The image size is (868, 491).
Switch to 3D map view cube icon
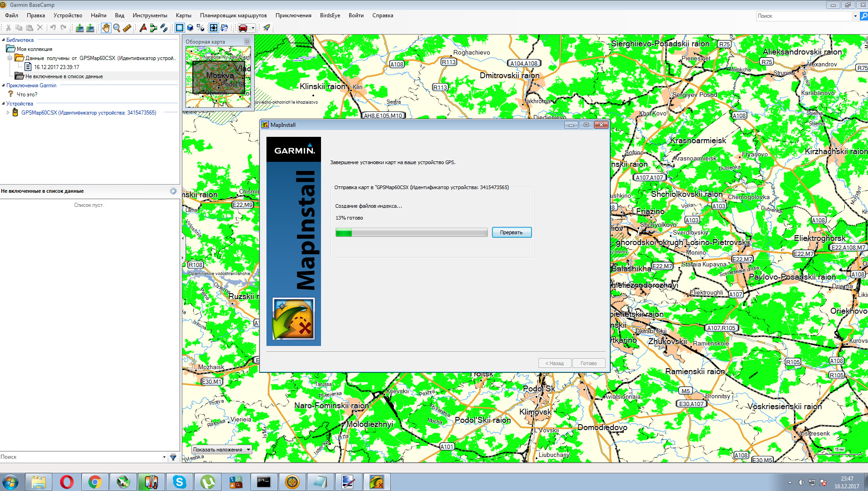190,28
